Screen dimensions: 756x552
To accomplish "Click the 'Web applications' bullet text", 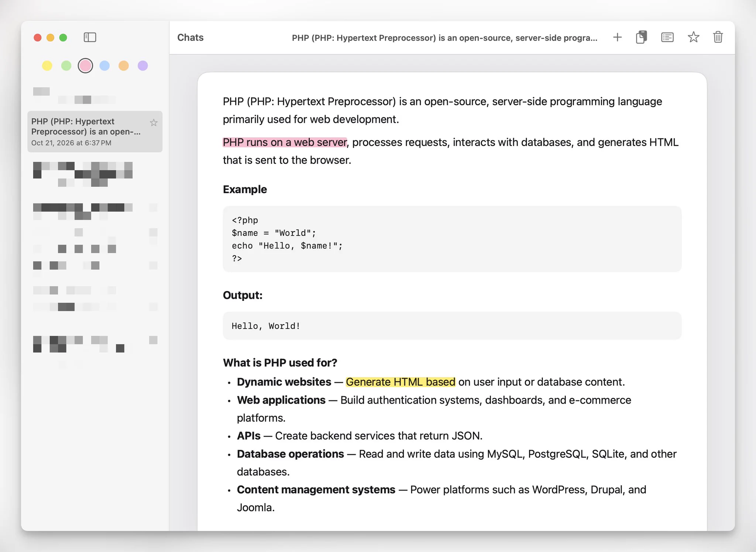I will 281,400.
